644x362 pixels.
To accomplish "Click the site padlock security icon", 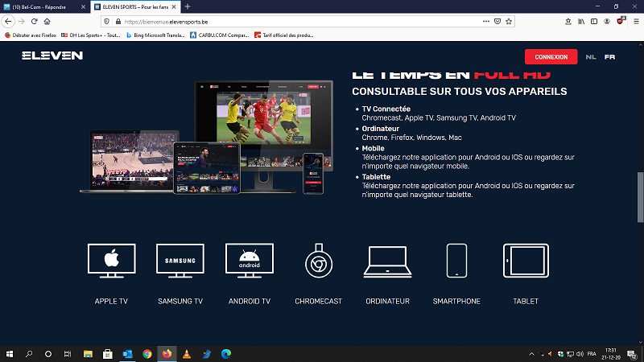I will 118,22.
